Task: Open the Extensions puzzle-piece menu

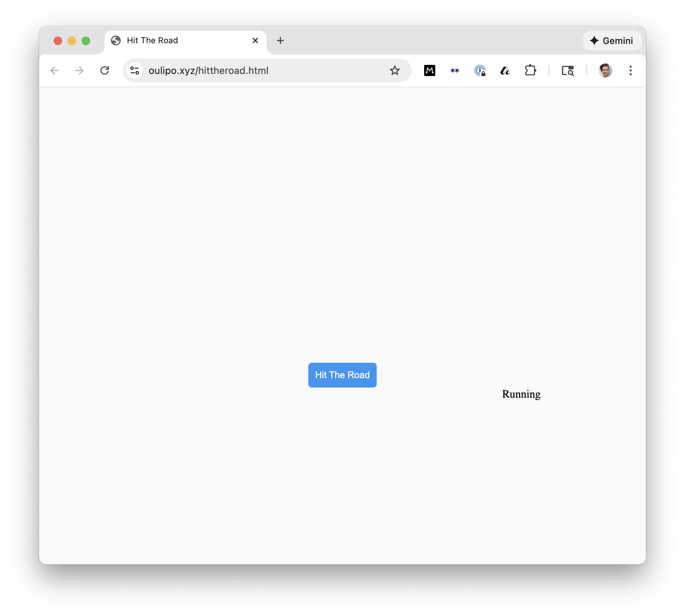Action: tap(530, 70)
